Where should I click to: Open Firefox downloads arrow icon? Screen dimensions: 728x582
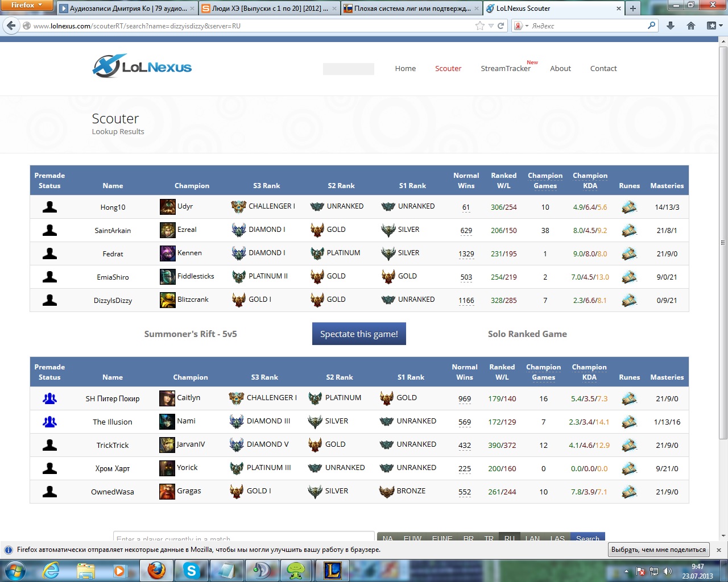pos(671,26)
